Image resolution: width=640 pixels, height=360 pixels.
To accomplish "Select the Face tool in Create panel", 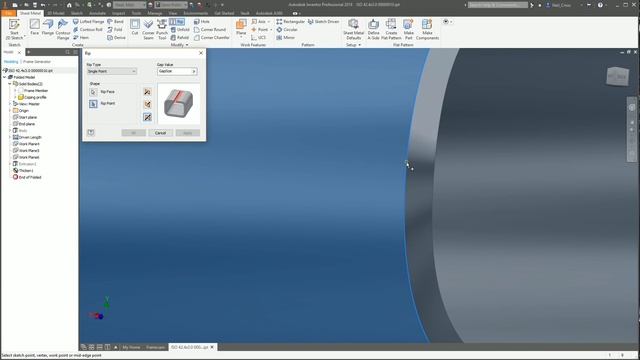I will (35, 28).
